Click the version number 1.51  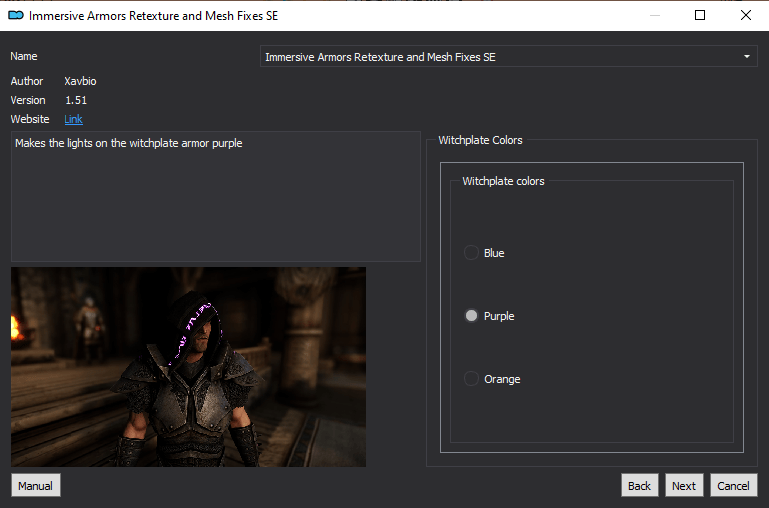click(x=76, y=100)
